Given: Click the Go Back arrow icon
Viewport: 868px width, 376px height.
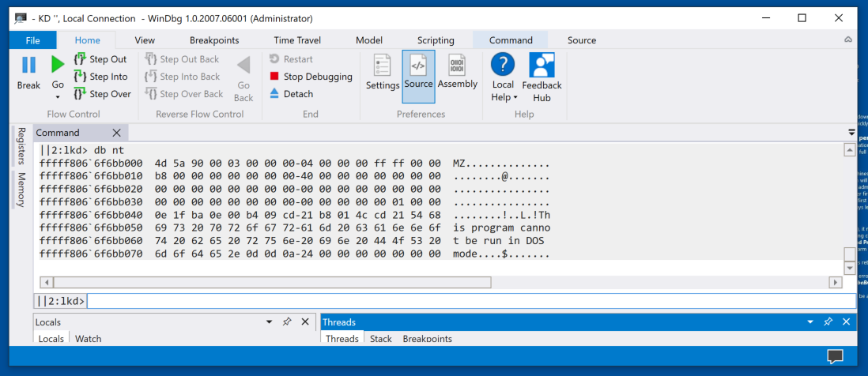Looking at the screenshot, I should 243,66.
